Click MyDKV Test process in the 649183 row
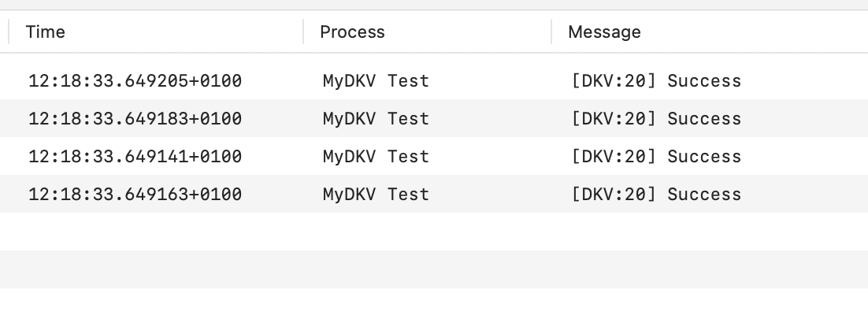 pyautogui.click(x=376, y=119)
